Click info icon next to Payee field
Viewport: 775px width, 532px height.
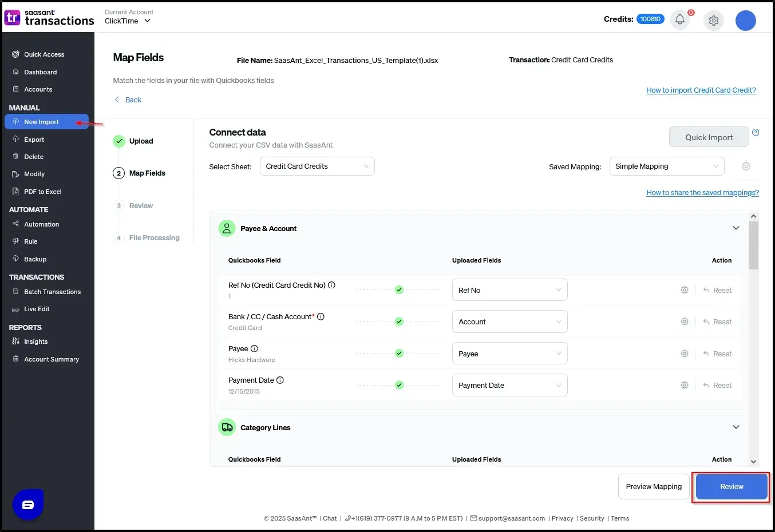point(254,348)
